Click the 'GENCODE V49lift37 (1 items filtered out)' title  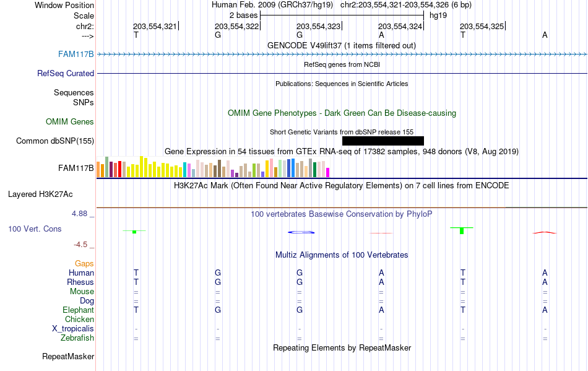(342, 45)
